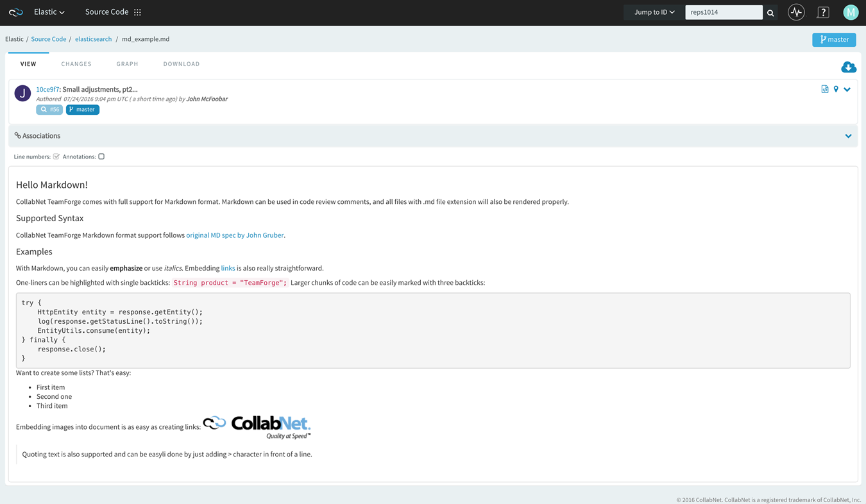
Task: Click inline code String product = "TeamForge";
Action: (230, 283)
